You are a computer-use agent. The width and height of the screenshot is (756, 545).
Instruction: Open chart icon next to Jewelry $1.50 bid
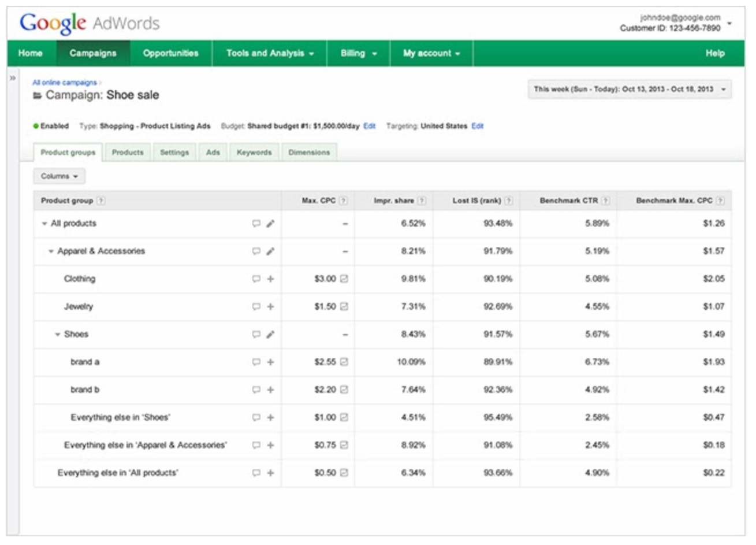344,307
